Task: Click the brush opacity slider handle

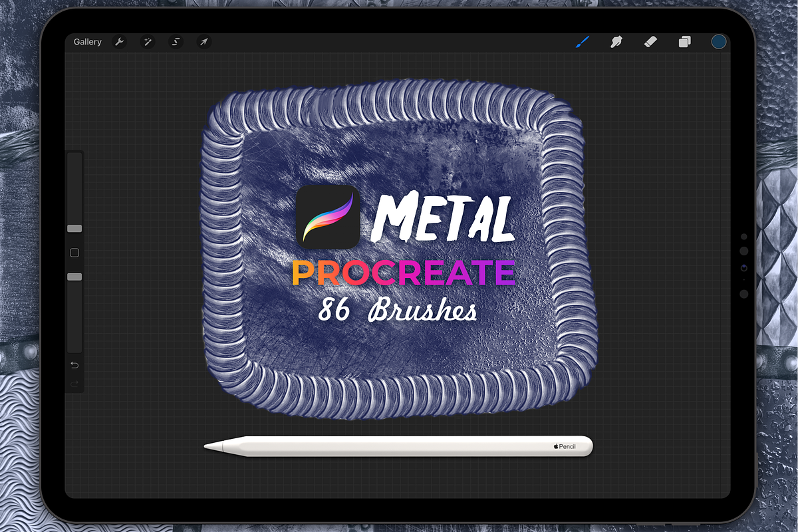Action: 74,277
